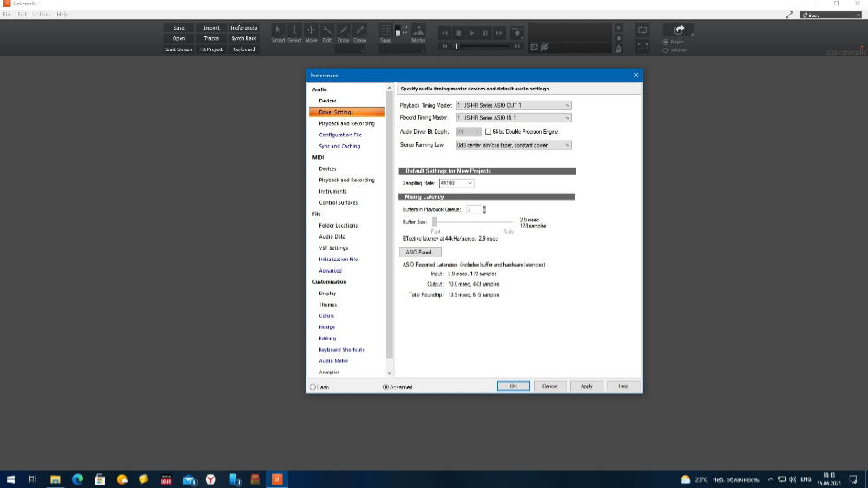Jump to project end in transport
Screen dimensions: 868x488
pyautogui.click(x=516, y=47)
